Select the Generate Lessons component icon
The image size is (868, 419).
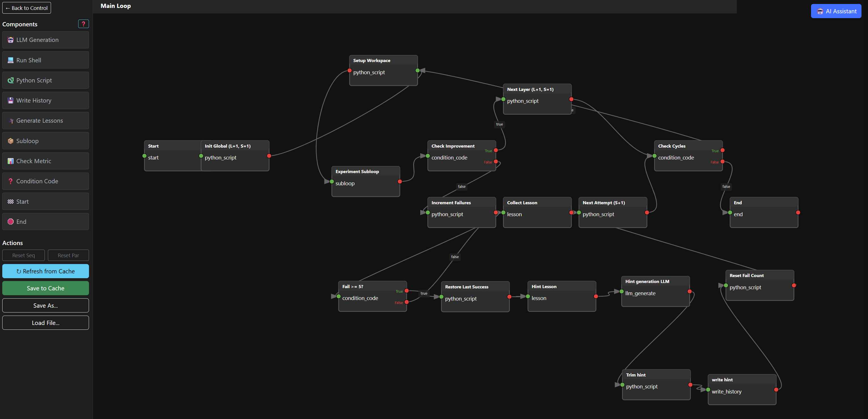[10, 121]
